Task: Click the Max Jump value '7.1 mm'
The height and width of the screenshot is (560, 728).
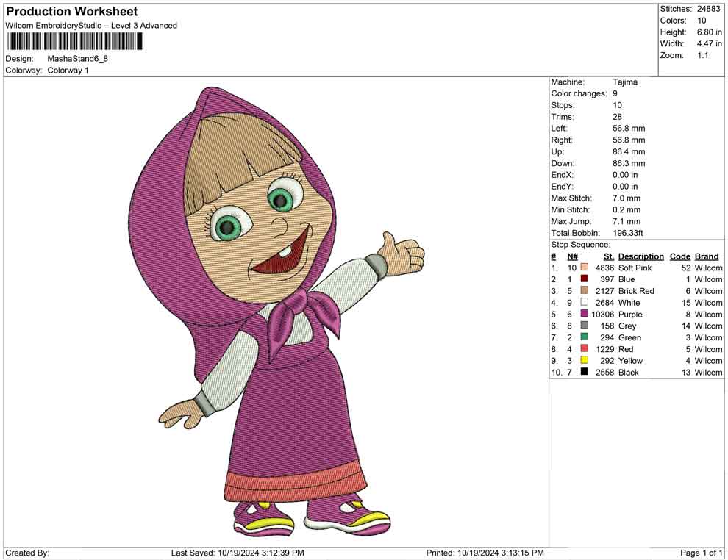Action: click(x=627, y=221)
